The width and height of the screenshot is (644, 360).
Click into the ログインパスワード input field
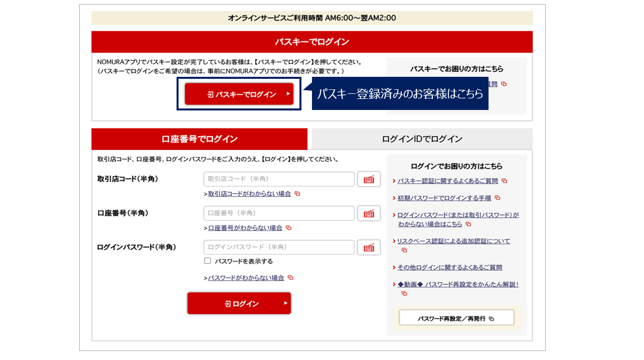coord(279,248)
